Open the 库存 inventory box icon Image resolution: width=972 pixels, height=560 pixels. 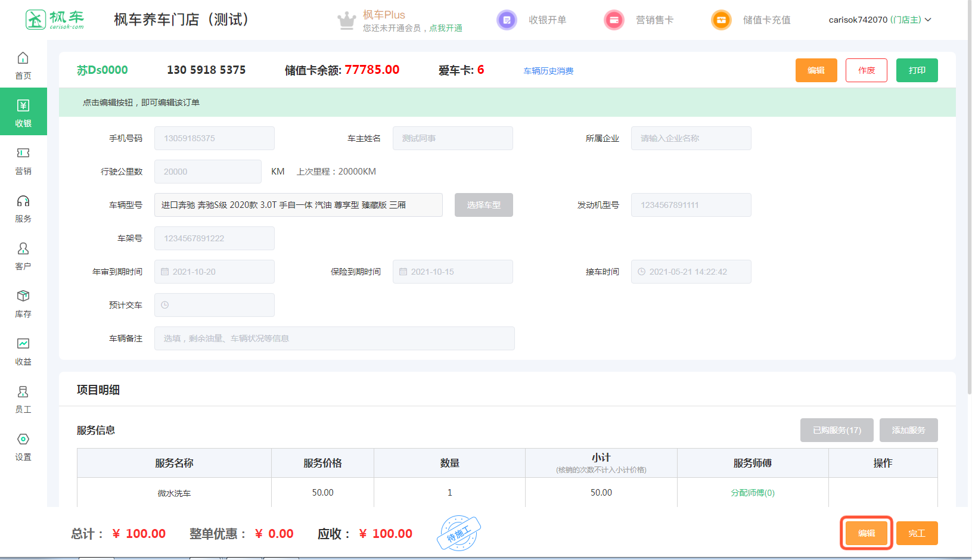tap(23, 297)
